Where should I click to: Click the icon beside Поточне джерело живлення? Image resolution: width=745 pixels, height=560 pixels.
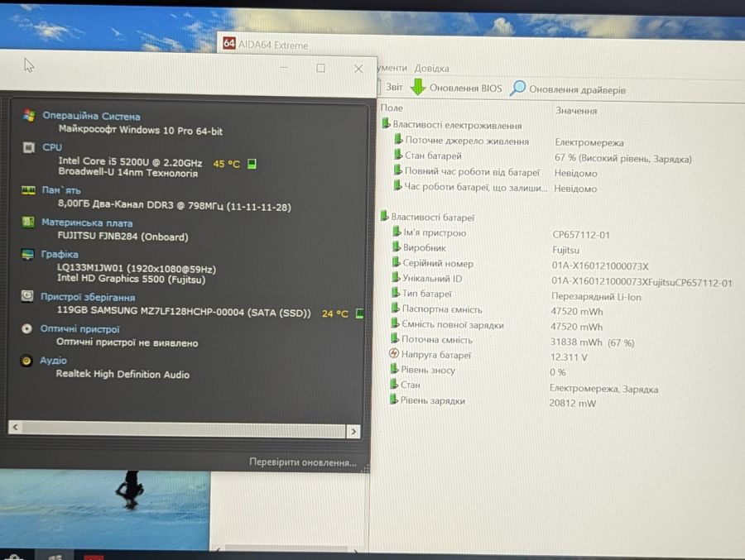coord(398,140)
